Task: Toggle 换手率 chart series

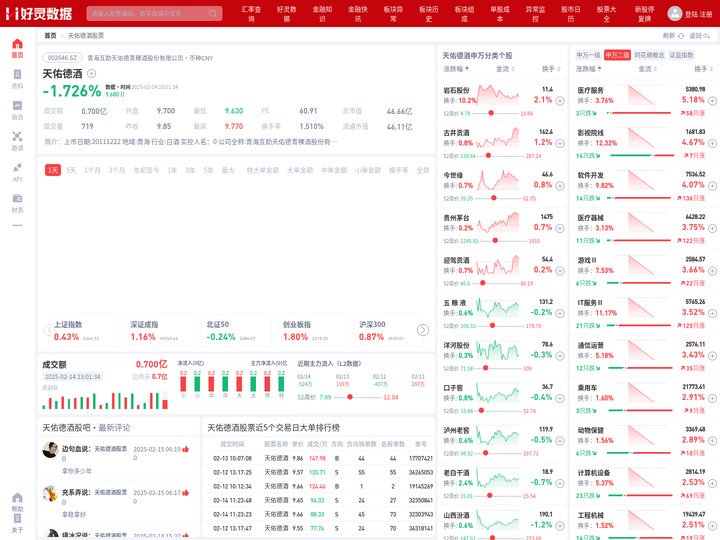Action: [x=398, y=170]
